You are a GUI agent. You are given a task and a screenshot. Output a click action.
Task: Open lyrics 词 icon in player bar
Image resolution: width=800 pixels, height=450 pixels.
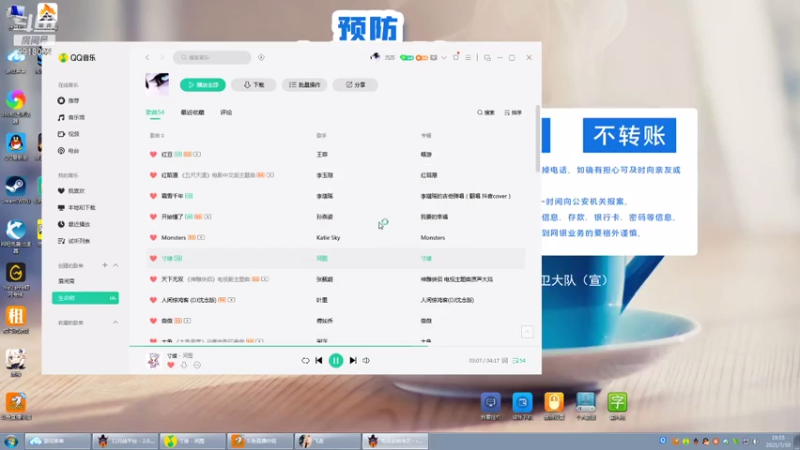coord(505,361)
